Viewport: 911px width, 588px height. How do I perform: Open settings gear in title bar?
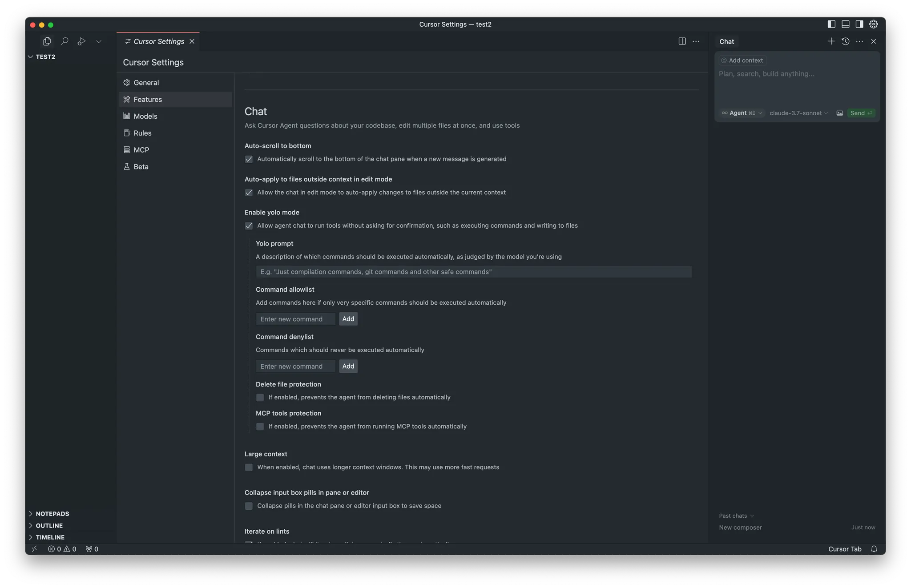click(874, 24)
